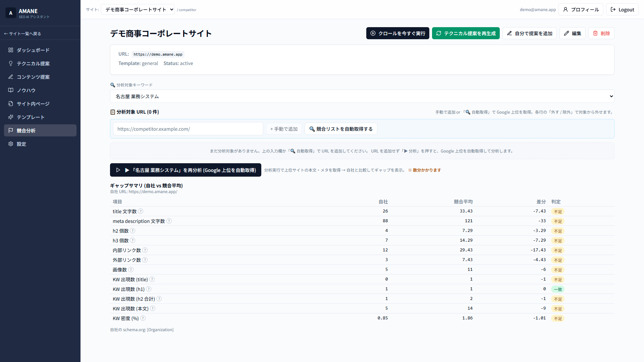Click help icon next to meta description 文字数
Image resolution: width=644 pixels, height=362 pixels.
coord(169,221)
